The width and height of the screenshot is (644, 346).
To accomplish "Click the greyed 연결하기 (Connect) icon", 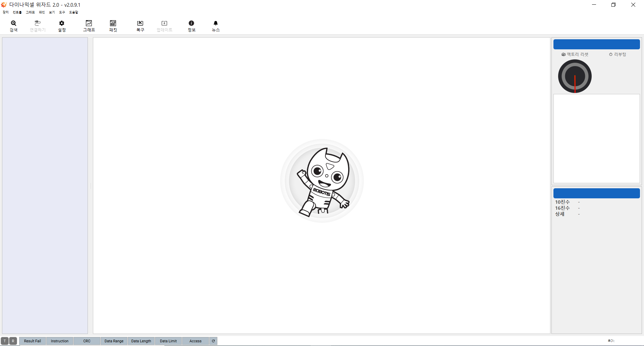I will [x=38, y=26].
